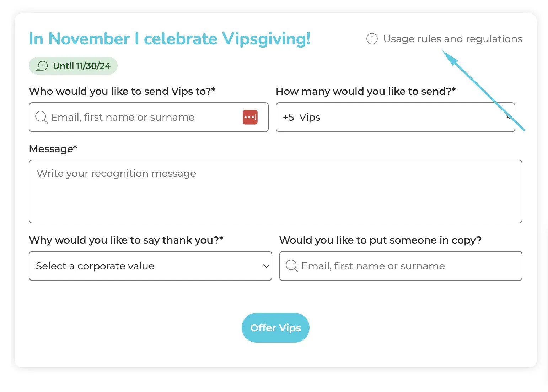This screenshot has height=392, width=548.
Task: Click the "Who would you like to send Vips to?" label
Action: coord(122,91)
